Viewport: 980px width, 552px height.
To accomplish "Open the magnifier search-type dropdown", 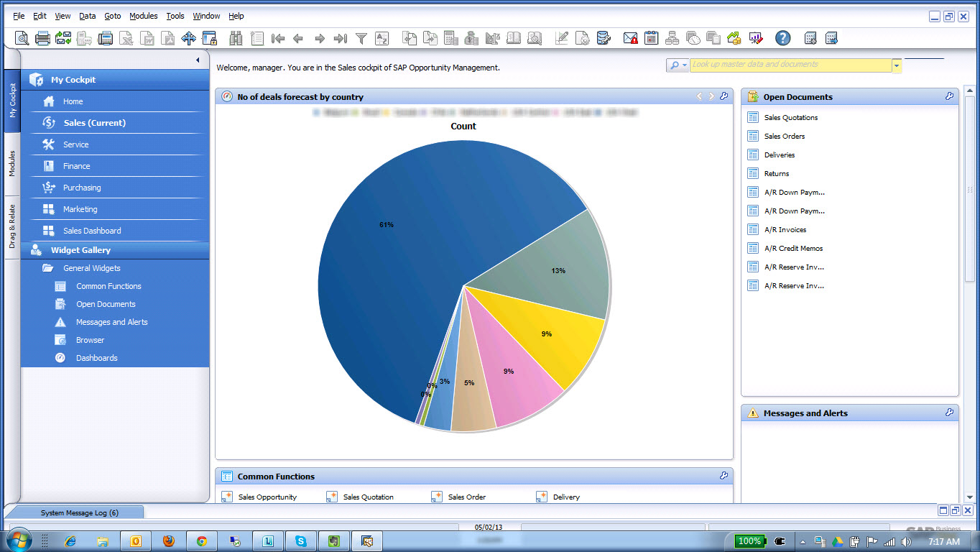I will point(678,65).
